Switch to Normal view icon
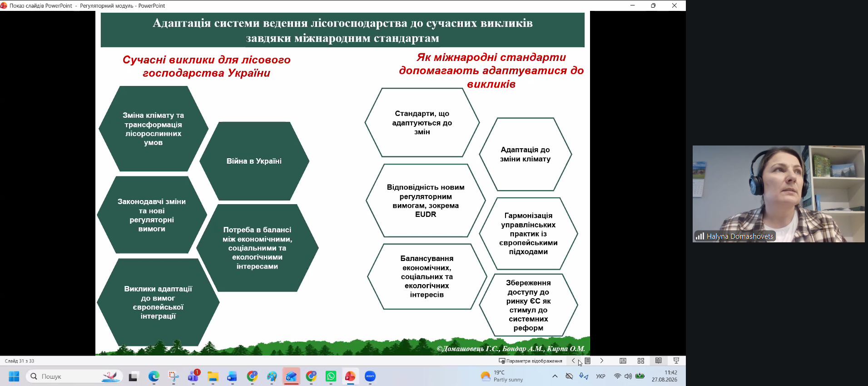868x386 pixels. [623, 361]
